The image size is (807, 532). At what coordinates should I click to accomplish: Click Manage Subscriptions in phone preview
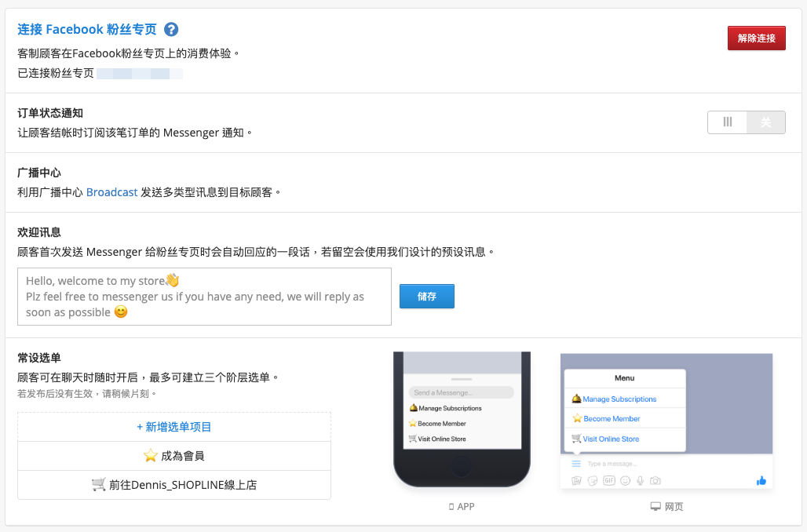point(450,408)
